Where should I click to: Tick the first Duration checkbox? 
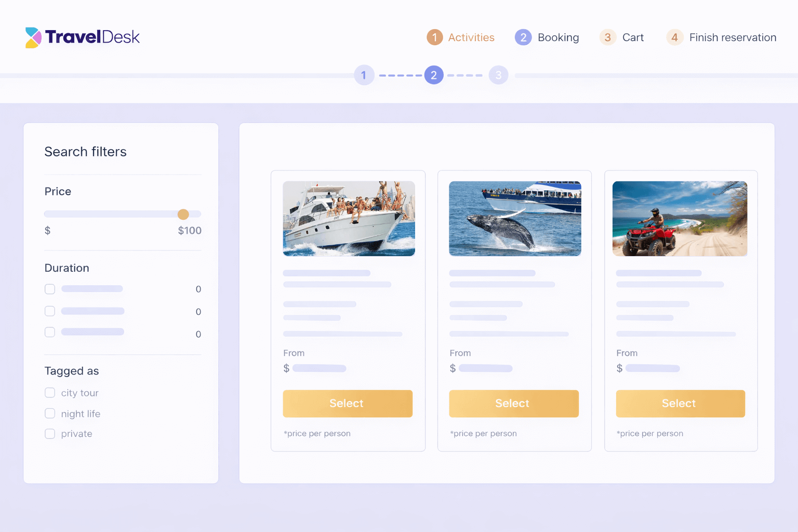tap(50, 289)
